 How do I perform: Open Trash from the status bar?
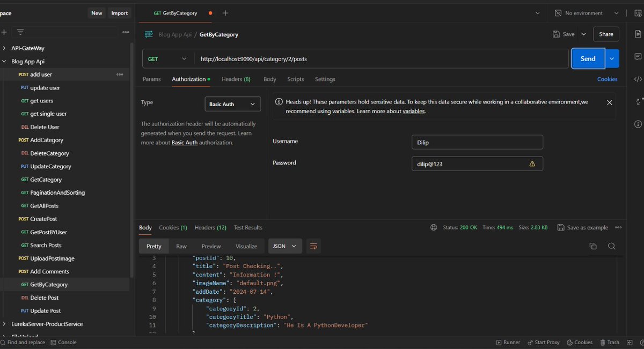pyautogui.click(x=609, y=342)
